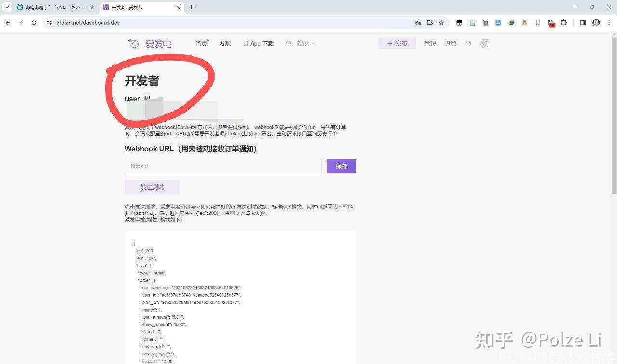Viewport: 617px width, 364px height.
Task: Click the "em": "ok" JSON line
Action: click(146, 258)
